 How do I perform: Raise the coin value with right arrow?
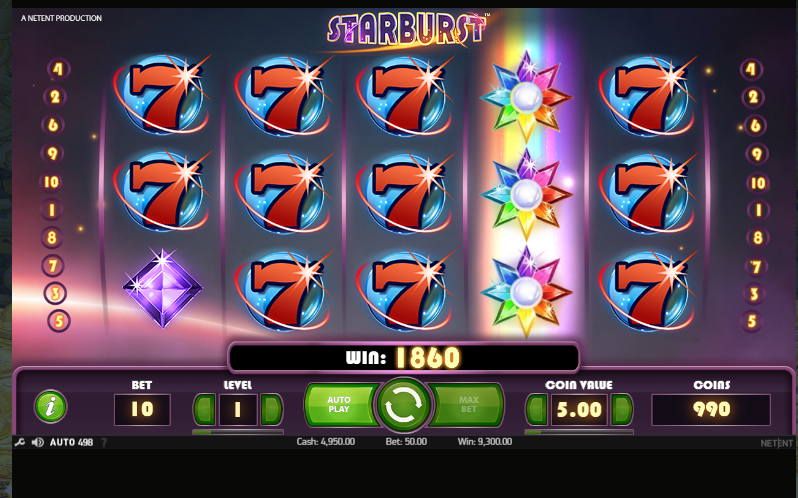(621, 409)
